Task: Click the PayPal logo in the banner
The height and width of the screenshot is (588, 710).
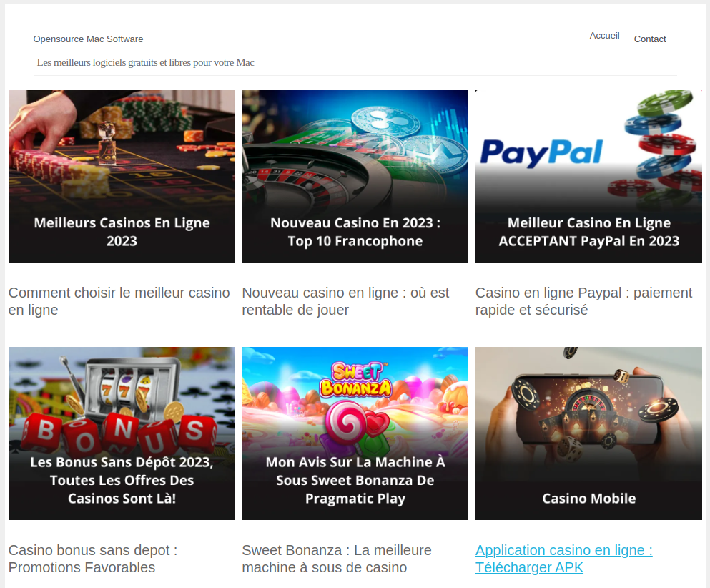Action: 541,152
